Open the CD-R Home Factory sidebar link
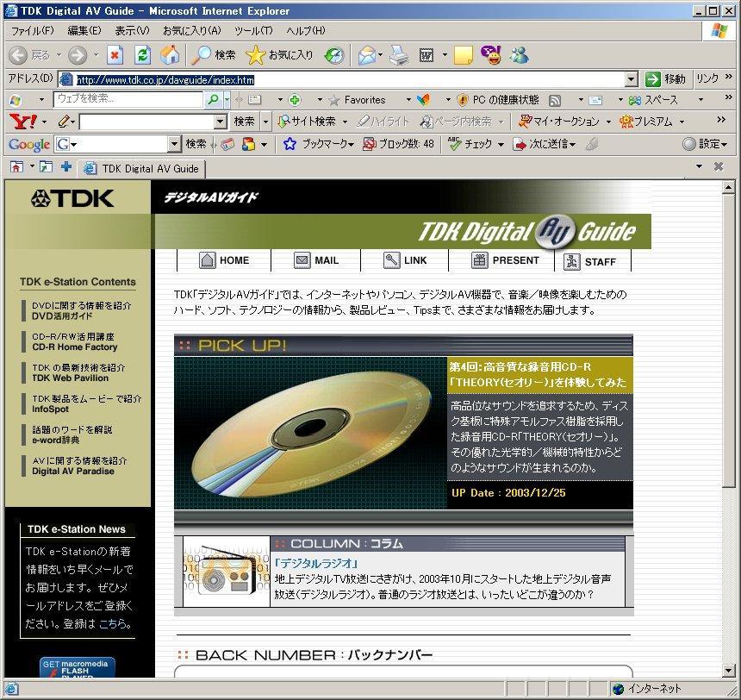Viewport: 741px width, 700px height. point(75,342)
